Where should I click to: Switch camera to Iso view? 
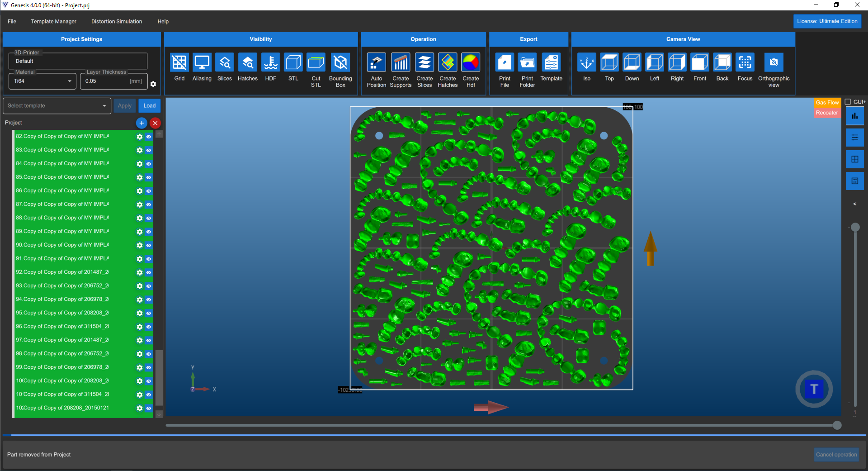click(586, 62)
